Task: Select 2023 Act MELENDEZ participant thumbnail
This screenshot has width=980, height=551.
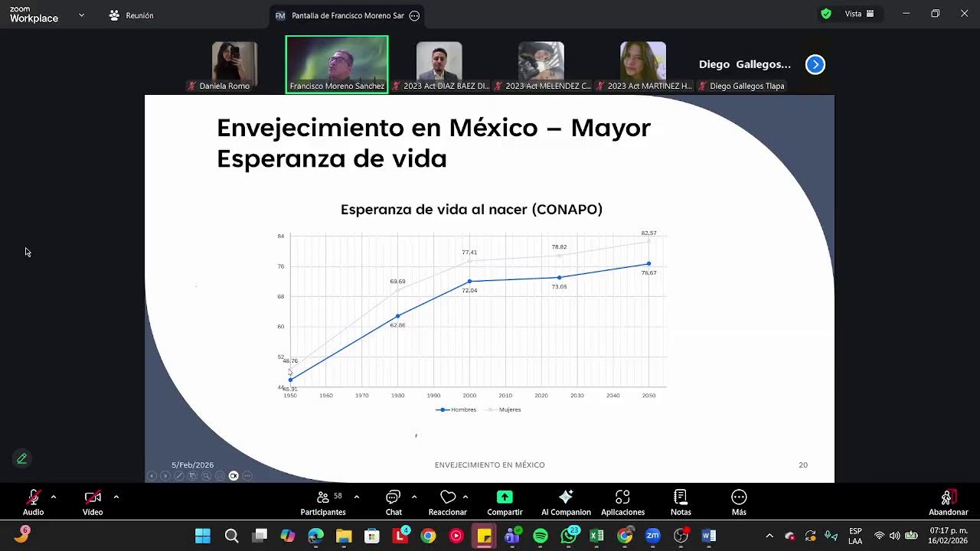Action: [x=541, y=65]
